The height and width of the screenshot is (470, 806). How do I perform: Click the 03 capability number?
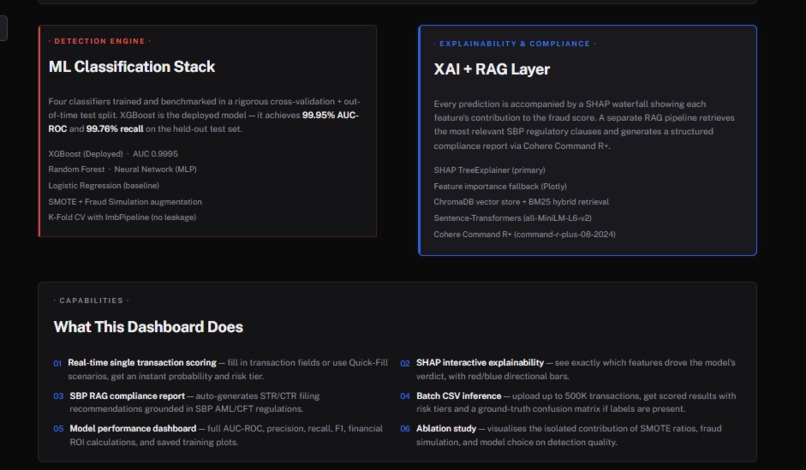58,396
